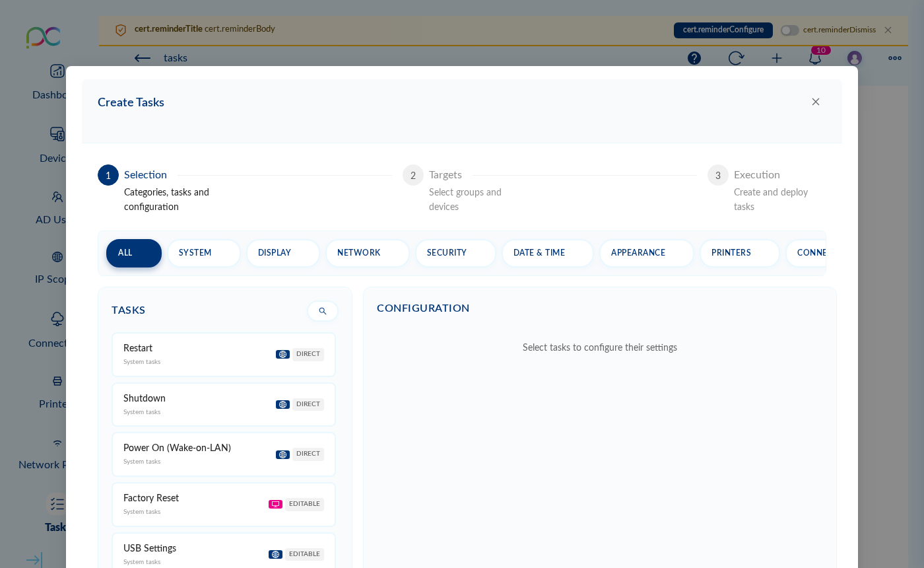Switch to the SECURITY category tab
Image resolution: width=924 pixels, height=568 pixels.
(x=455, y=253)
